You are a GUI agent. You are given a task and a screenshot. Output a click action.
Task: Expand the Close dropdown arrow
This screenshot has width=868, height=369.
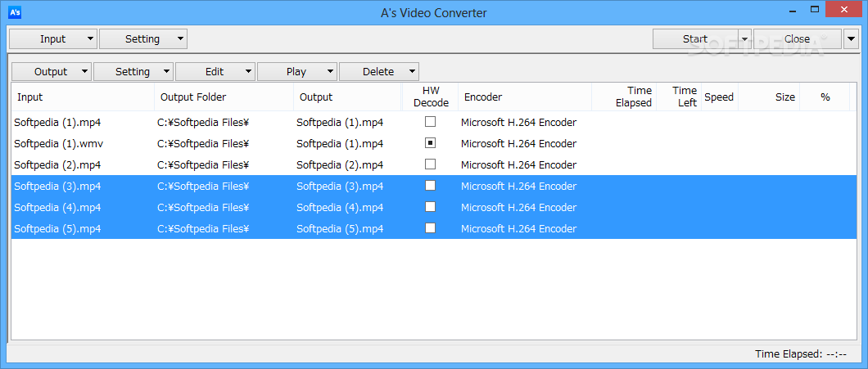pyautogui.click(x=852, y=38)
